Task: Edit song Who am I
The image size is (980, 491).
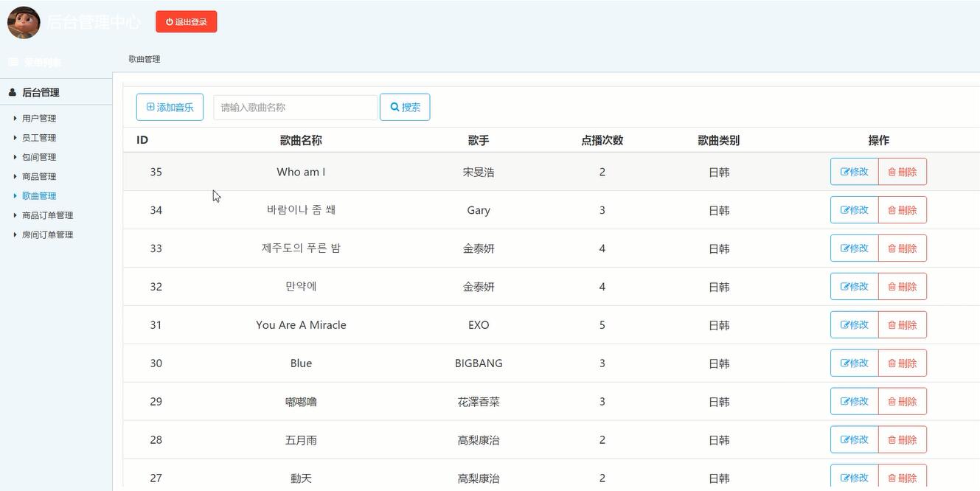Action: point(855,172)
